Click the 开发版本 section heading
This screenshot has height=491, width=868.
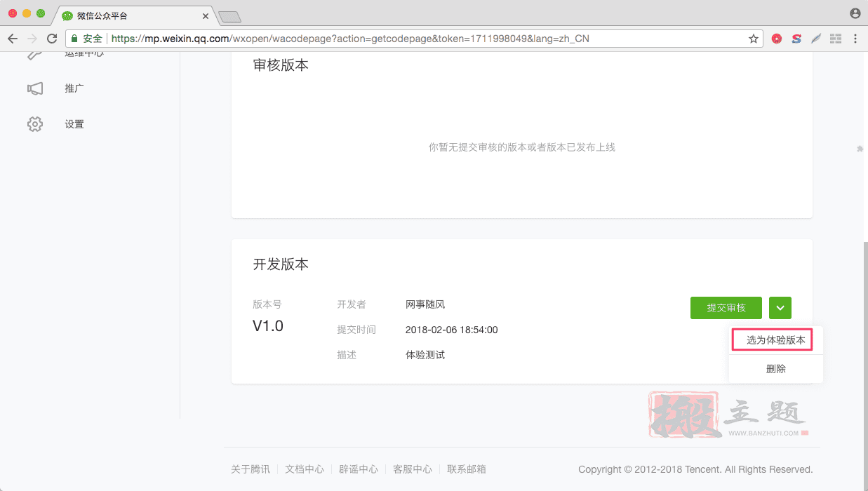[x=281, y=264]
